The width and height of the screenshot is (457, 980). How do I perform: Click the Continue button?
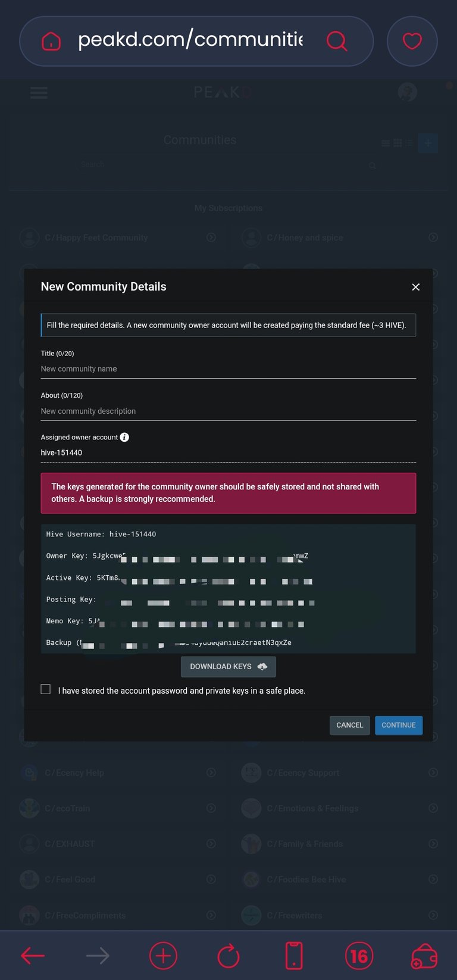click(x=399, y=725)
